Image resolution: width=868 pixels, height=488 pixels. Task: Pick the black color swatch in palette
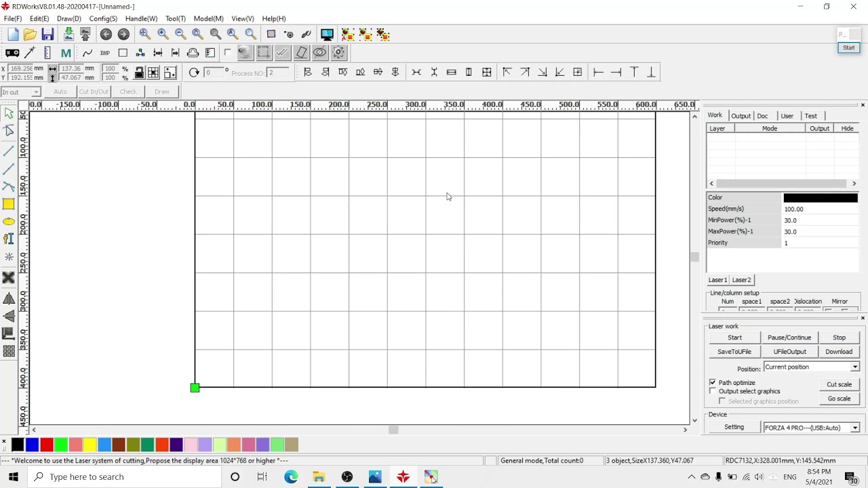18,445
